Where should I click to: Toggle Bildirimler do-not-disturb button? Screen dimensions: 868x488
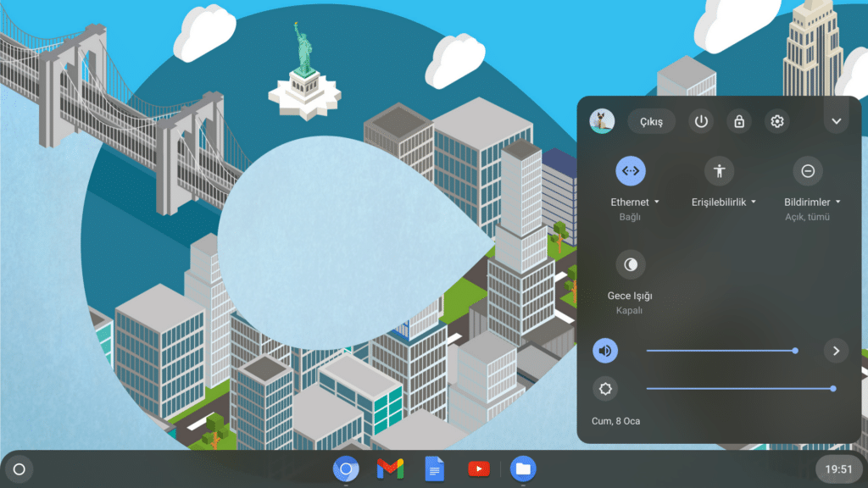808,171
